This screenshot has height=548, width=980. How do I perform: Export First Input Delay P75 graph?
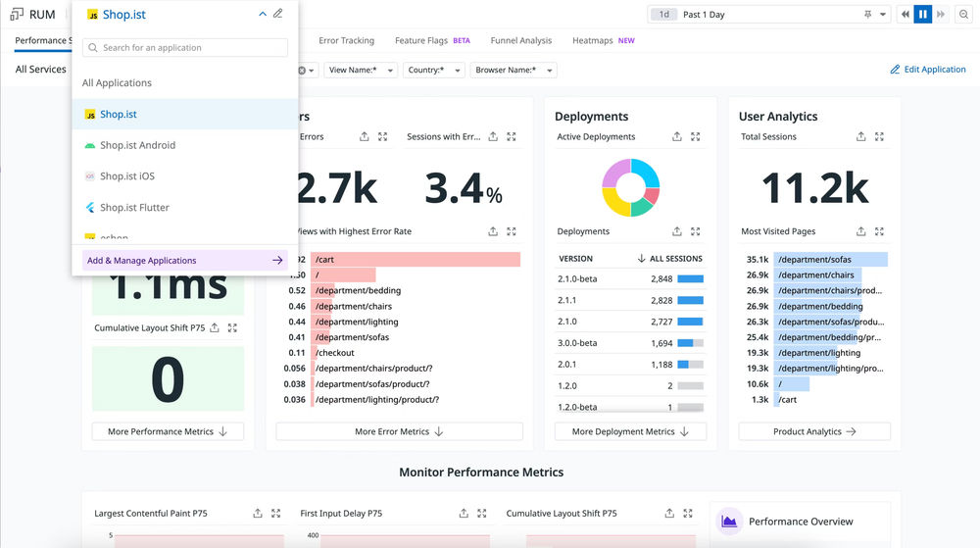point(464,513)
